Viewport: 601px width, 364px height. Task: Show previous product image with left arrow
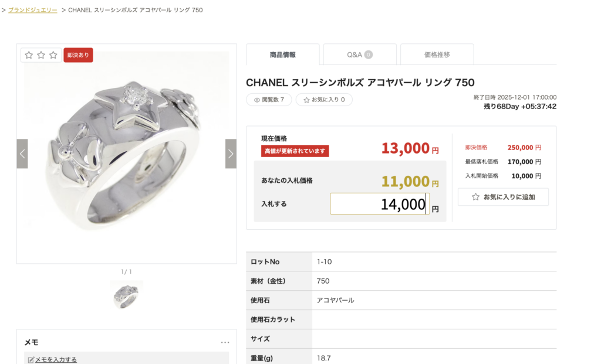[x=22, y=154]
